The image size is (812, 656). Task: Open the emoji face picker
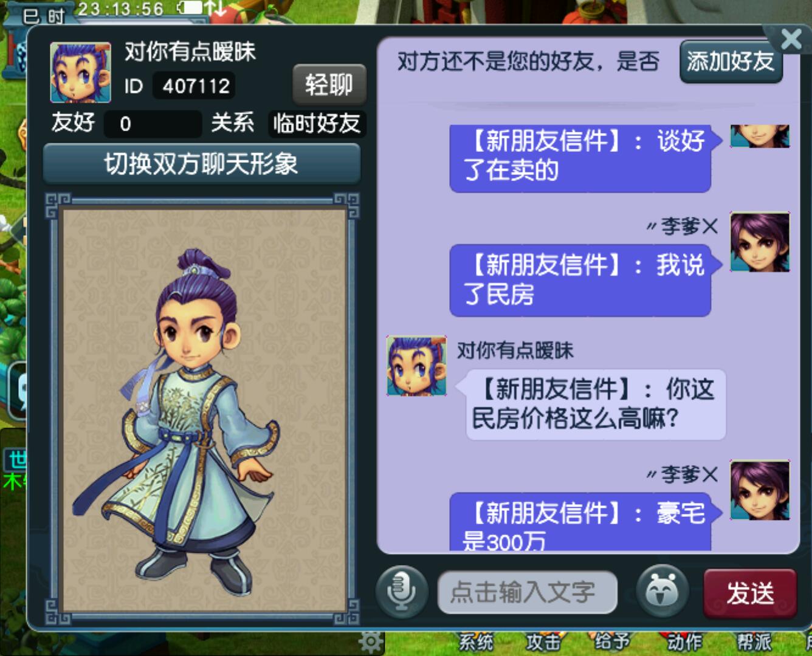pos(662,592)
